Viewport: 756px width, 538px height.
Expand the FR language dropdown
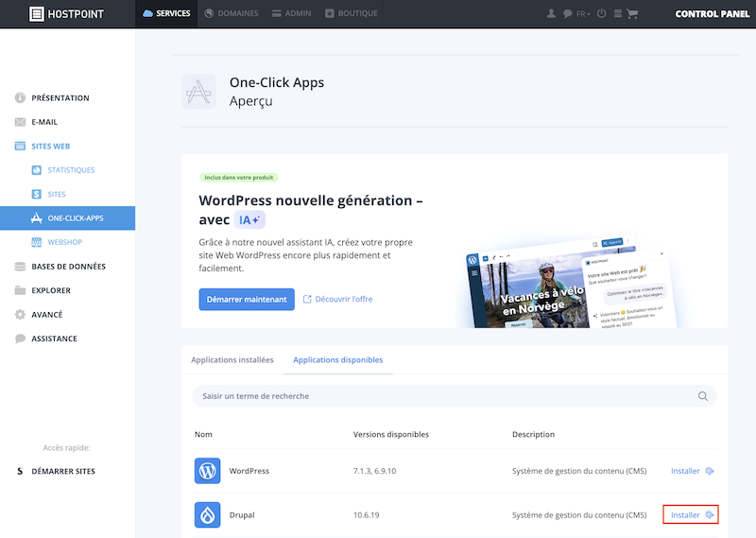(583, 14)
